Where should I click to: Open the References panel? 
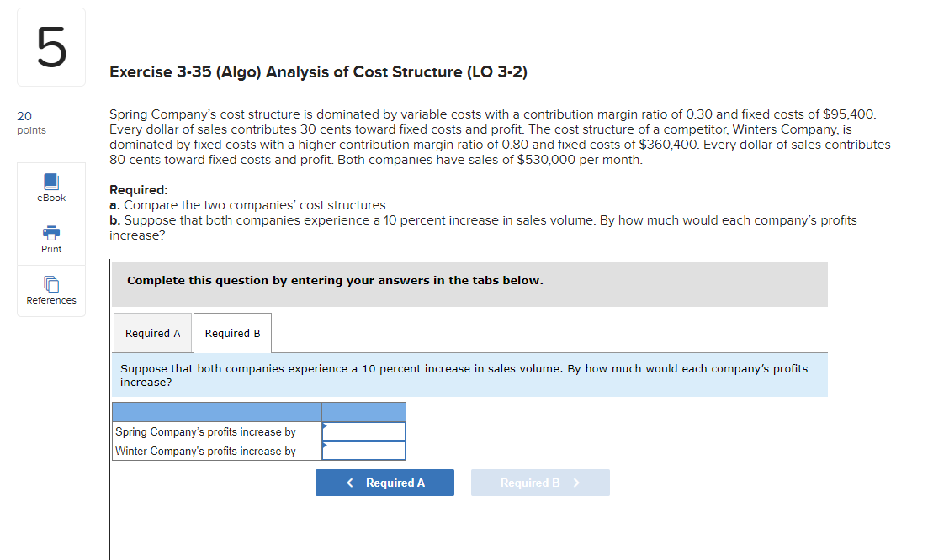click(50, 292)
